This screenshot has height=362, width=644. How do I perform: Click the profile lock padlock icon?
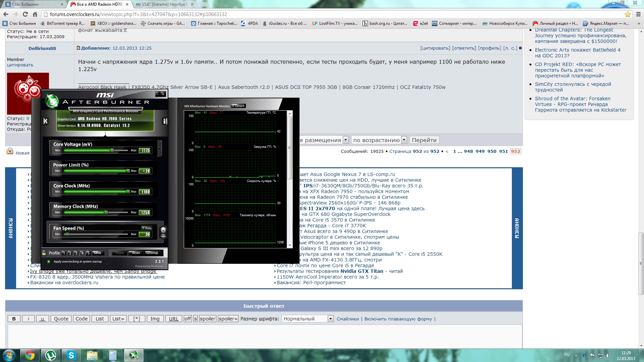point(44,253)
